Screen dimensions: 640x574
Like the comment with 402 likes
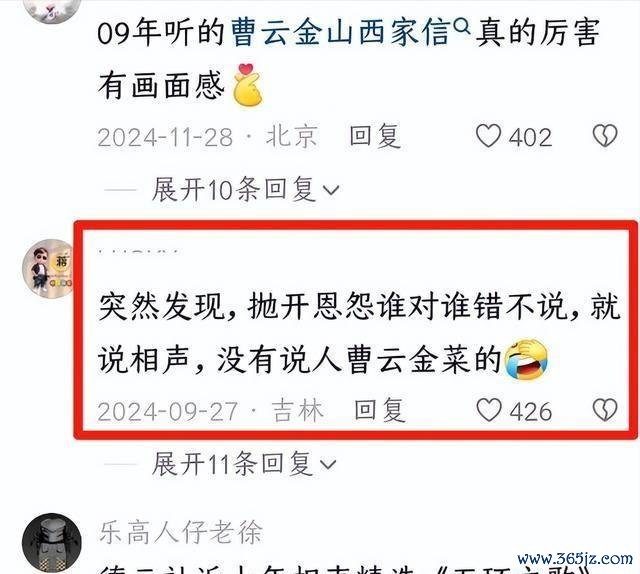[x=488, y=136]
